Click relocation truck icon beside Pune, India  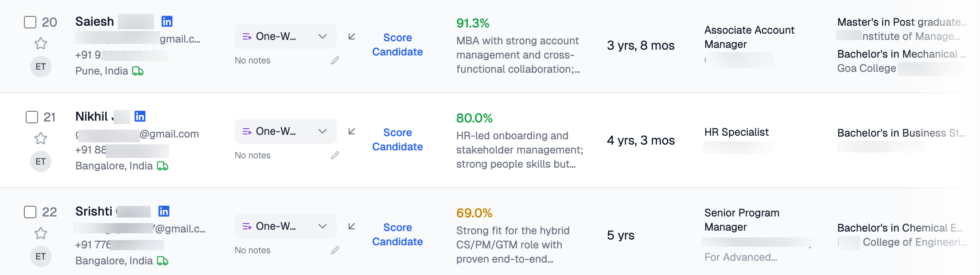click(x=138, y=71)
